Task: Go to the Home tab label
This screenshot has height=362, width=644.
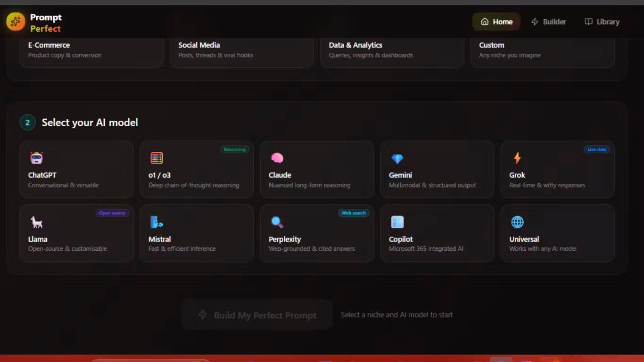Action: 503,22
